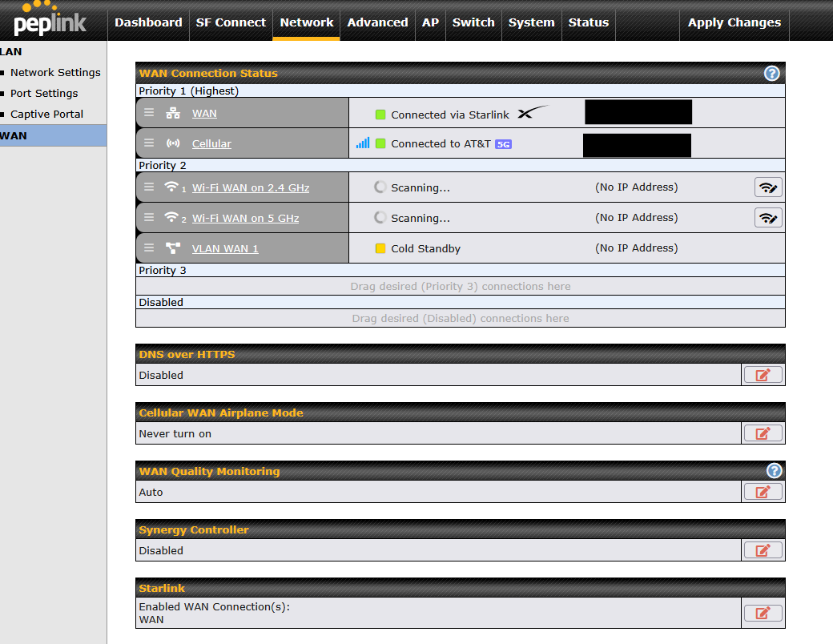Click the Peplink logo

coord(50,20)
